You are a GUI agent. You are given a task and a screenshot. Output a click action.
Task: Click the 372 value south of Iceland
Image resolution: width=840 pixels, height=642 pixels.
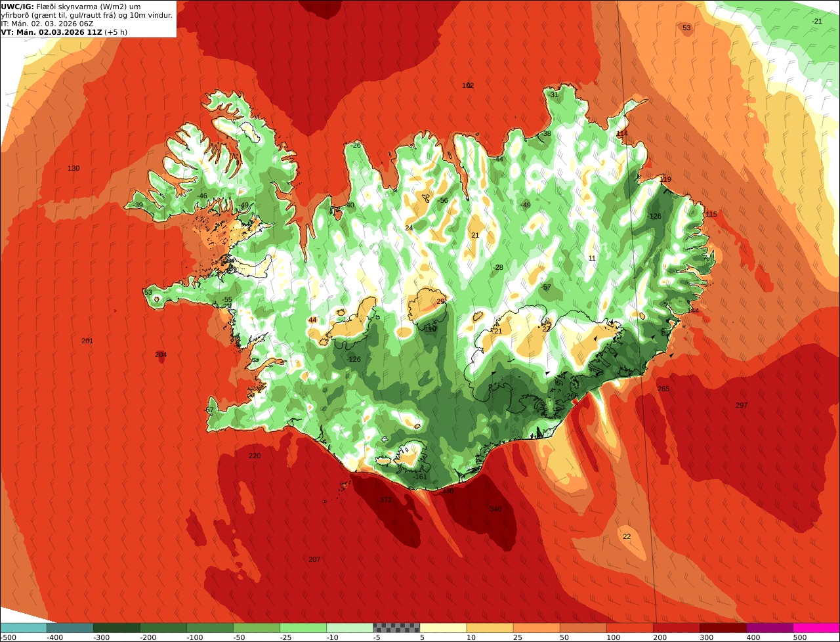(386, 500)
